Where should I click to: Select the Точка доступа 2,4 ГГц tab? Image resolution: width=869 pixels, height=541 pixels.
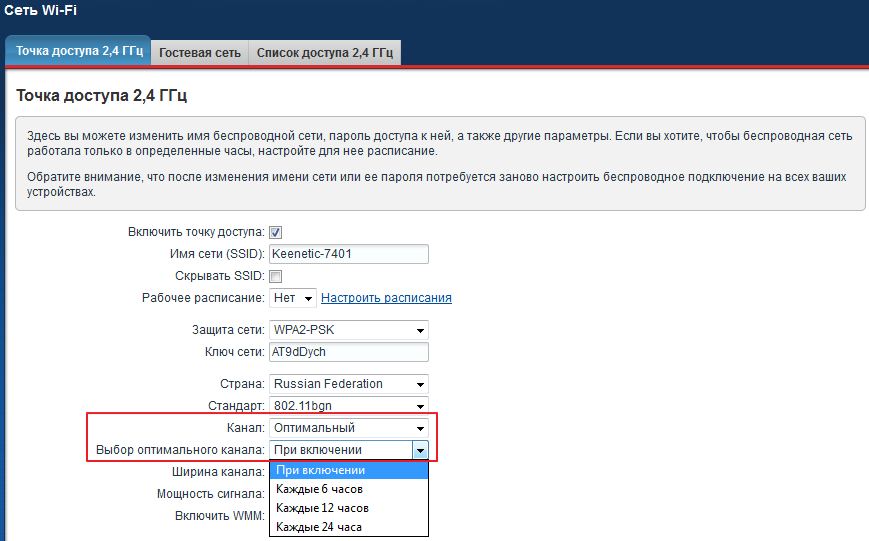[x=79, y=51]
